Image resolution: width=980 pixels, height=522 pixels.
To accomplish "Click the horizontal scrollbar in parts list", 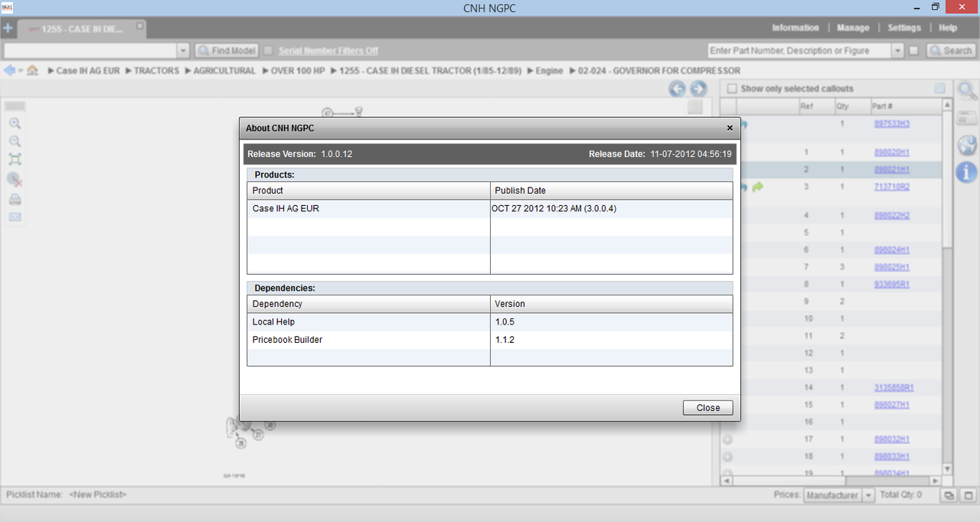I will coord(831,481).
